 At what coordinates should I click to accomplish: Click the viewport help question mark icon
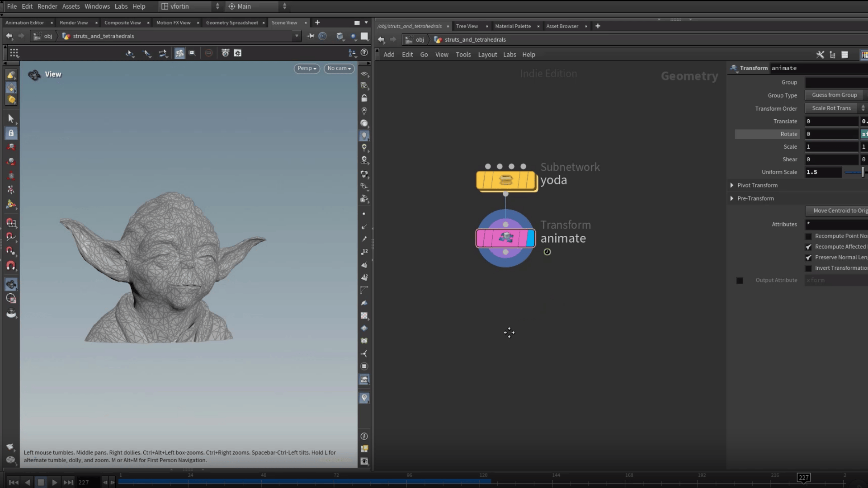coord(364,53)
